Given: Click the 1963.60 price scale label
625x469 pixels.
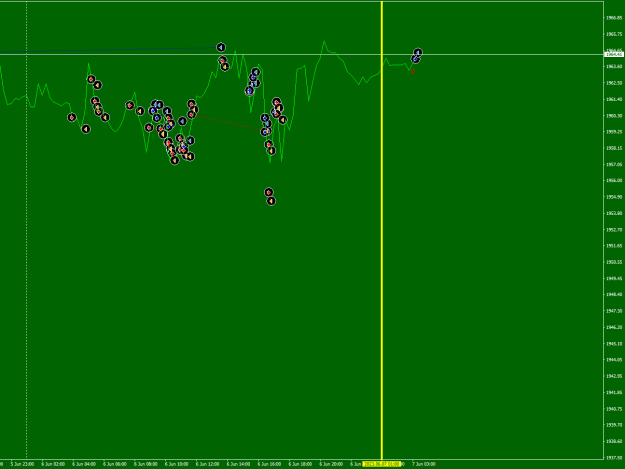Looking at the screenshot, I should [614, 67].
